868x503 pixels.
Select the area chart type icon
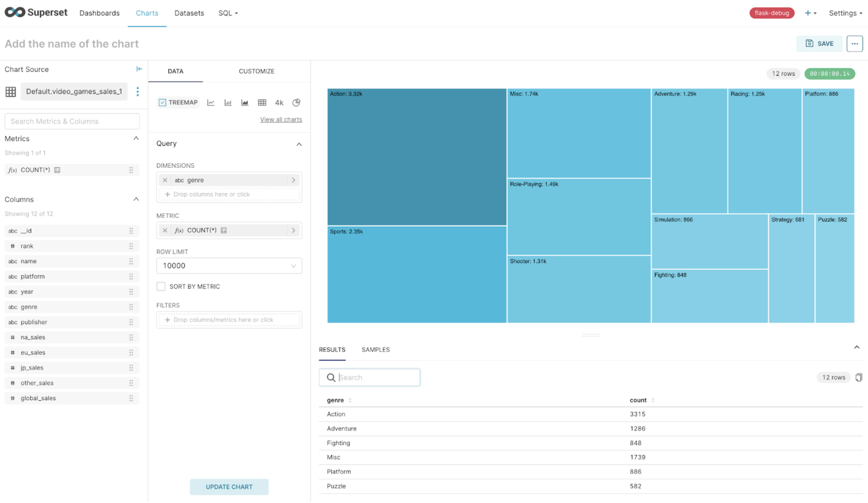point(245,102)
